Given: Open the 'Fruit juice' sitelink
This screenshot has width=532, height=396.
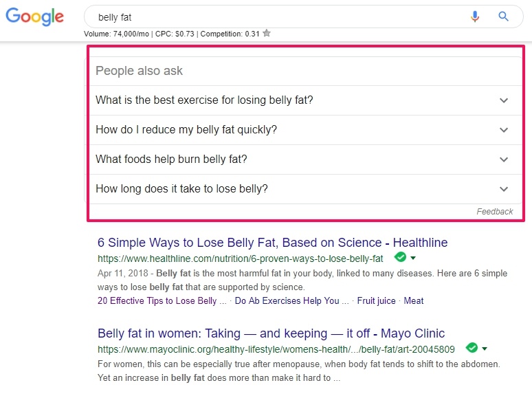Looking at the screenshot, I should (376, 300).
